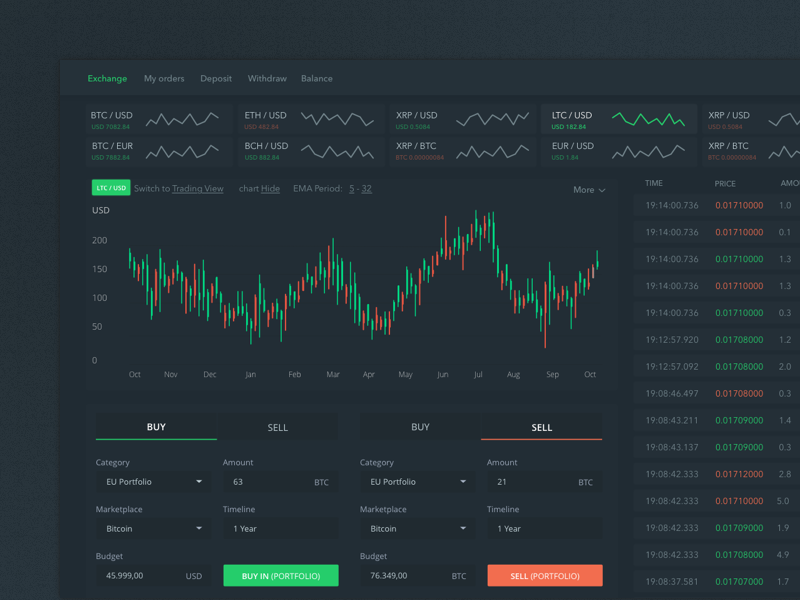Click the orange SELL (PORTFOLIO) button
Viewport: 800px width, 600px height.
click(x=544, y=576)
